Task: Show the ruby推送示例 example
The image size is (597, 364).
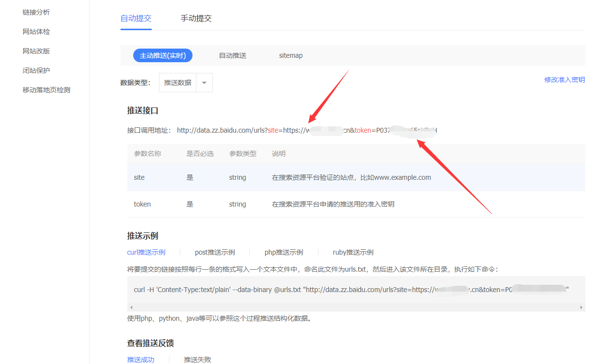Action: pyautogui.click(x=353, y=252)
